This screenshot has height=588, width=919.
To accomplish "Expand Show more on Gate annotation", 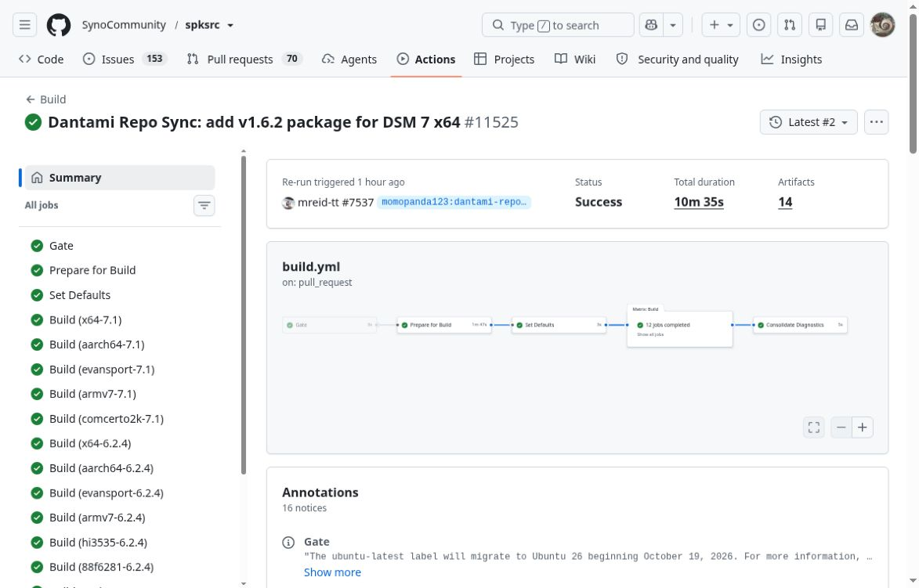I will [332, 573].
